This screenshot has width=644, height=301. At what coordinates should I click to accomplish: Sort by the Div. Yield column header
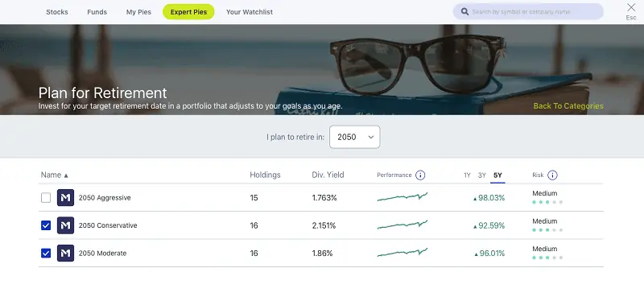pyautogui.click(x=328, y=175)
